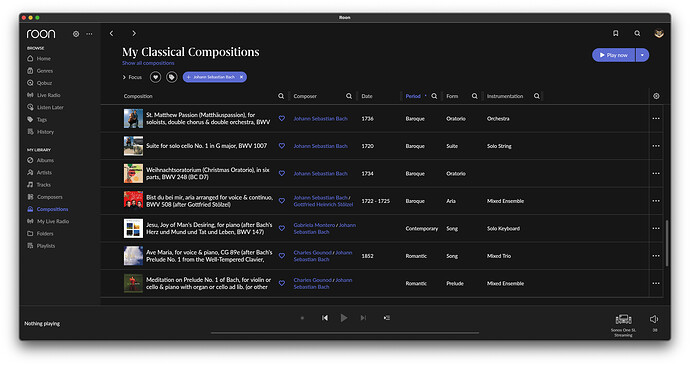The height and width of the screenshot is (366, 690).
Task: Open Play now dropdown arrow
Action: click(642, 55)
